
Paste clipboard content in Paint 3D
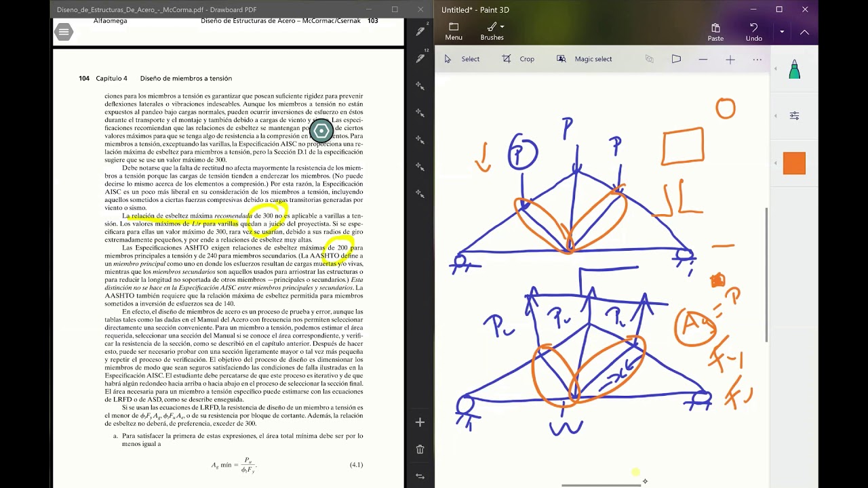(715, 32)
